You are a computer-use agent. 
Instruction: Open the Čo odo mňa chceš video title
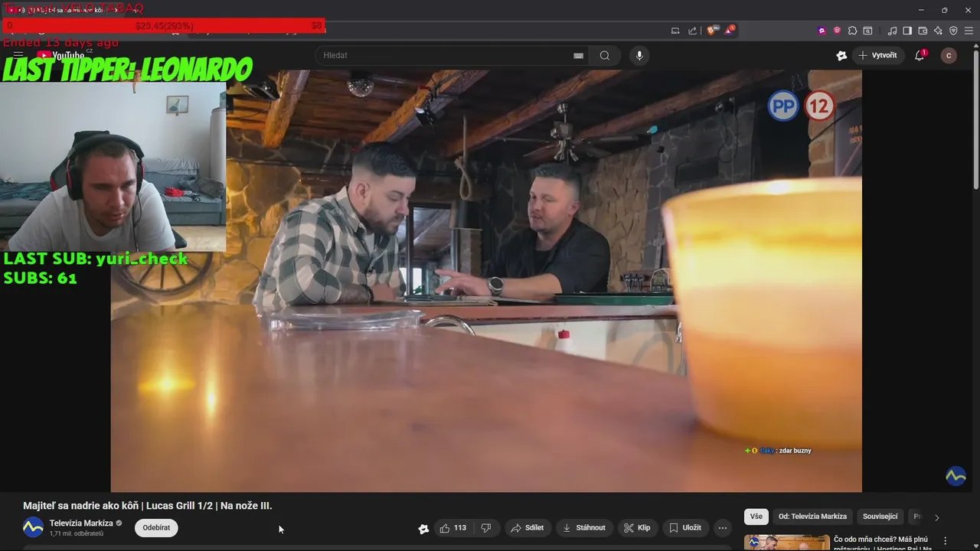click(x=880, y=543)
